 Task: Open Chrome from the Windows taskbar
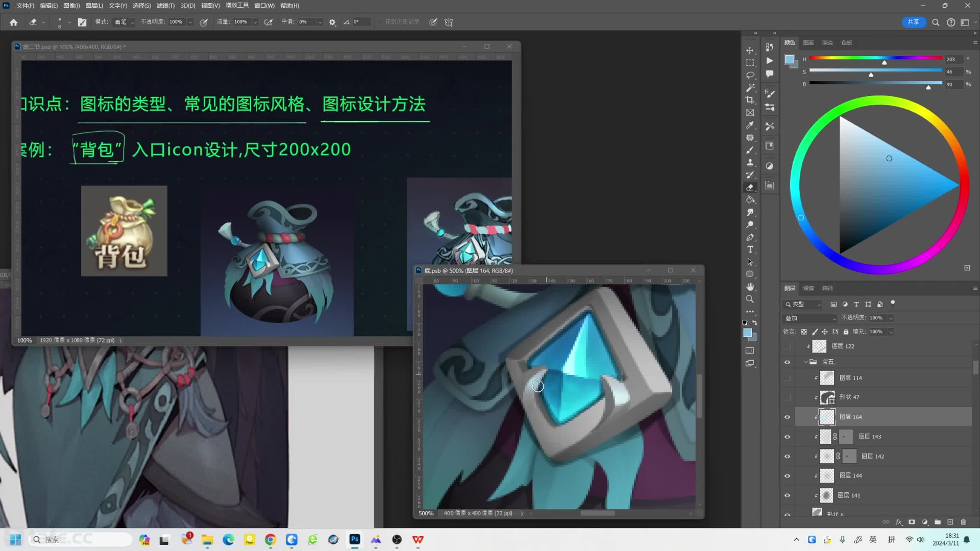pos(270,540)
